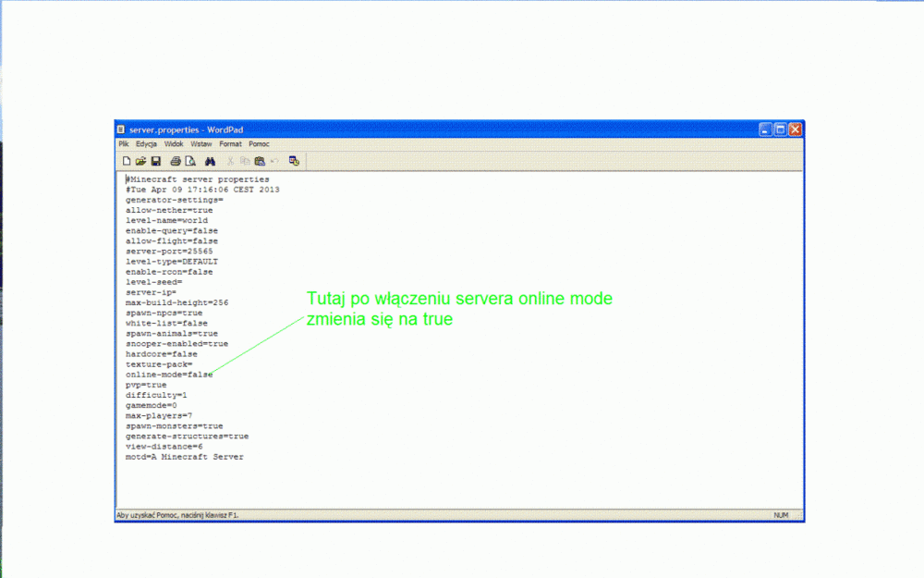Click the gamemode=0 line
This screenshot has height=578, width=924.
click(x=151, y=406)
